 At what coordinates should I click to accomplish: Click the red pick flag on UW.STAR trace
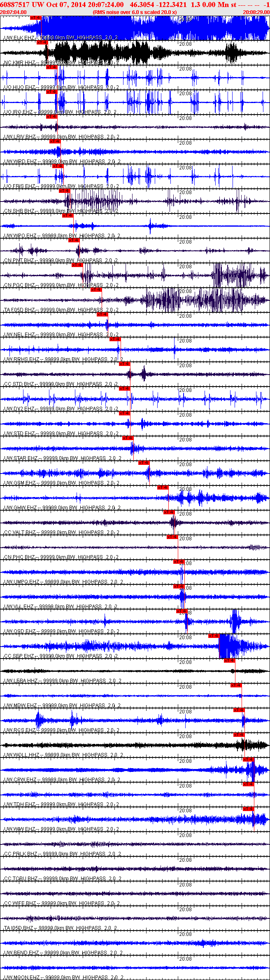point(128,438)
